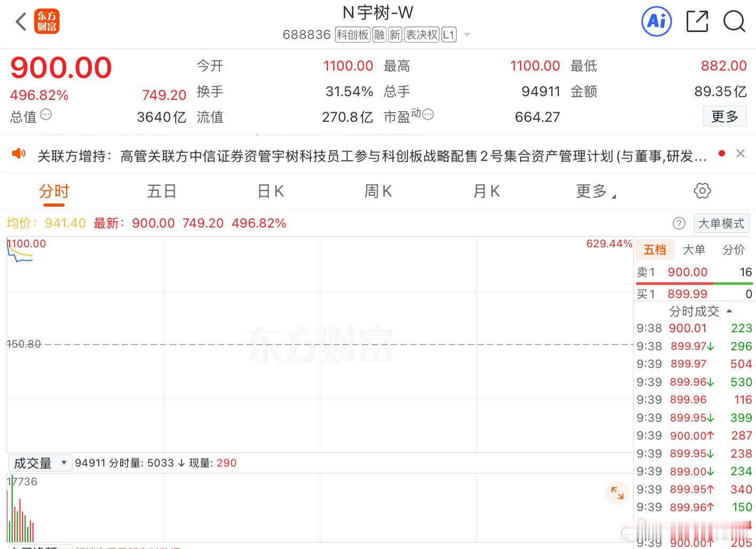Expand stock tag dropdown arrow
756x549 pixels.
coord(467,35)
